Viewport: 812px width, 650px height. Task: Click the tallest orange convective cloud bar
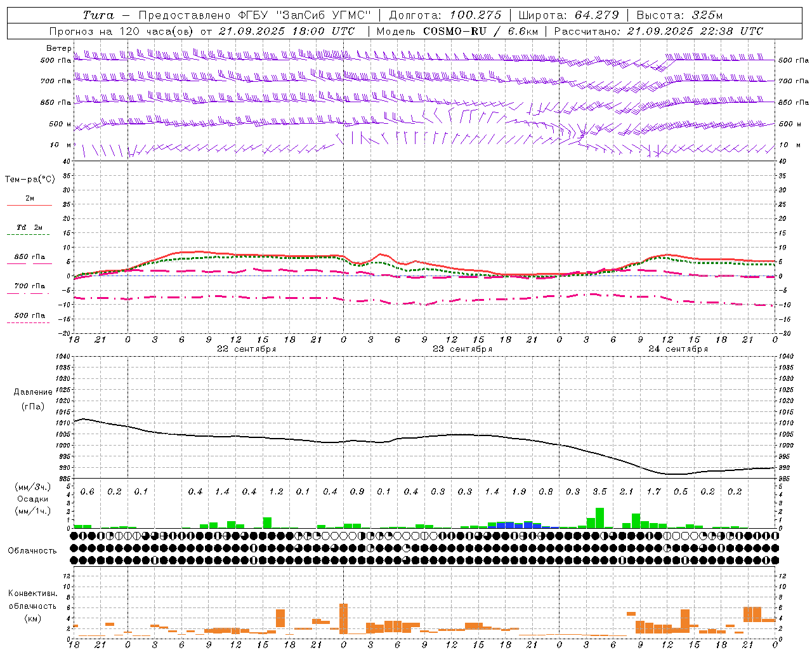click(343, 619)
